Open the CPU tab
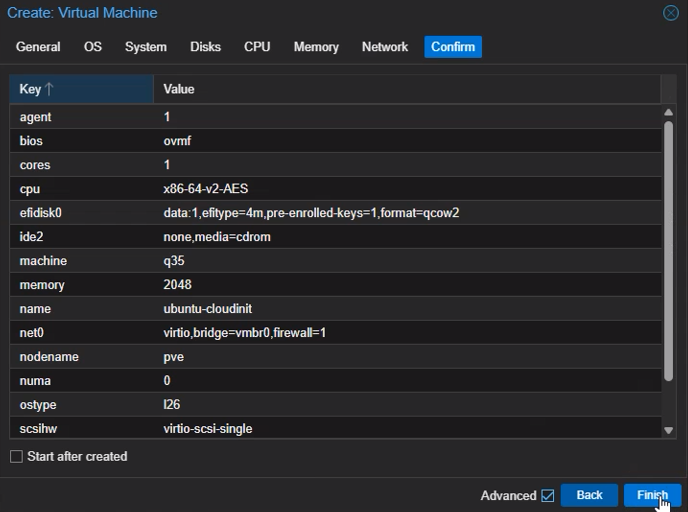 point(257,47)
